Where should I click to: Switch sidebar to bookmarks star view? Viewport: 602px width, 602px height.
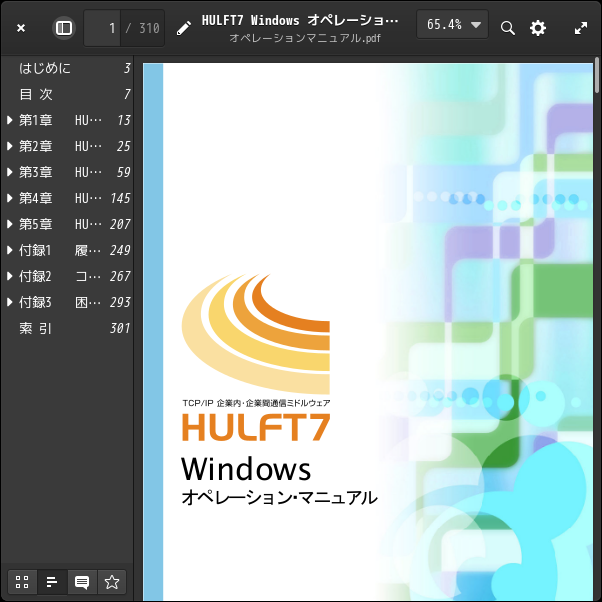pyautogui.click(x=112, y=582)
